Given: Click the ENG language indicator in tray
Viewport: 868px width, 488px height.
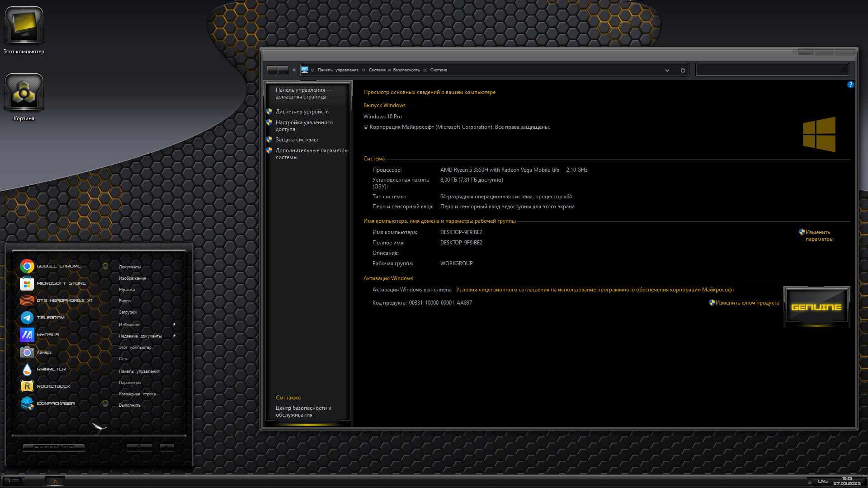Looking at the screenshot, I should point(822,481).
